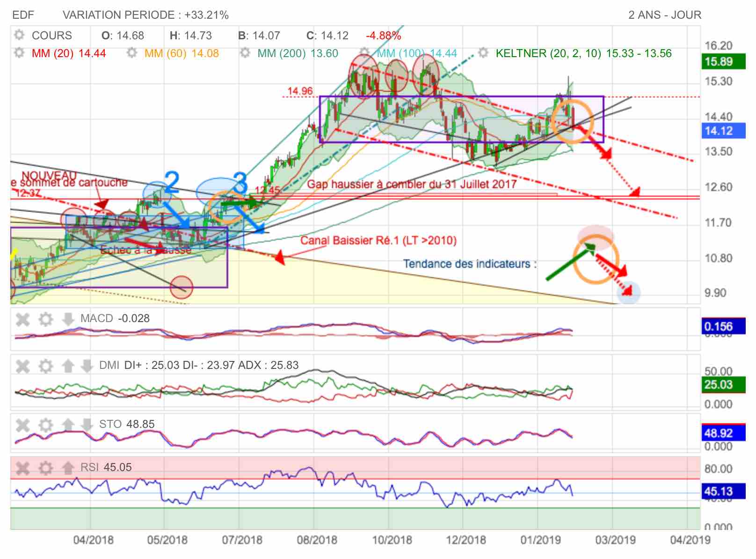Click the 14.12 current price tag

pyautogui.click(x=724, y=131)
